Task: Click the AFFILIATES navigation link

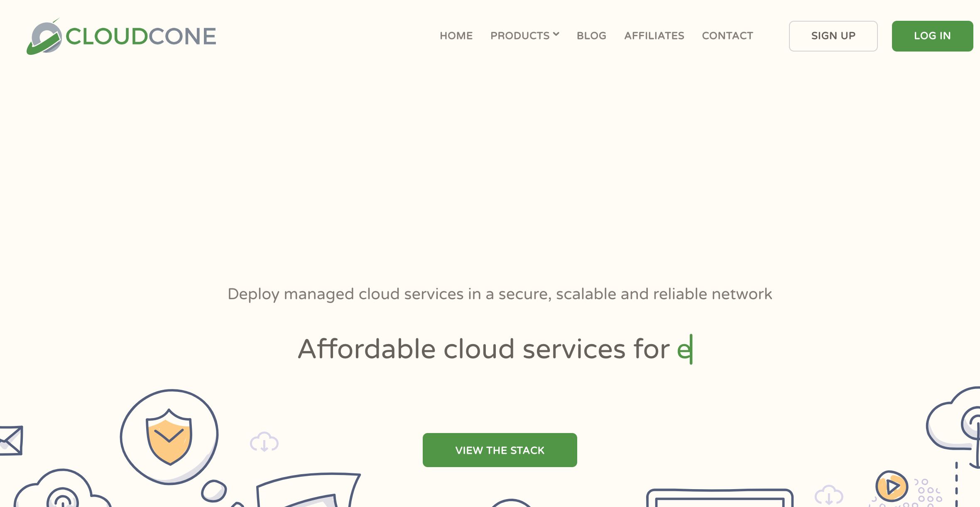Action: click(x=654, y=36)
